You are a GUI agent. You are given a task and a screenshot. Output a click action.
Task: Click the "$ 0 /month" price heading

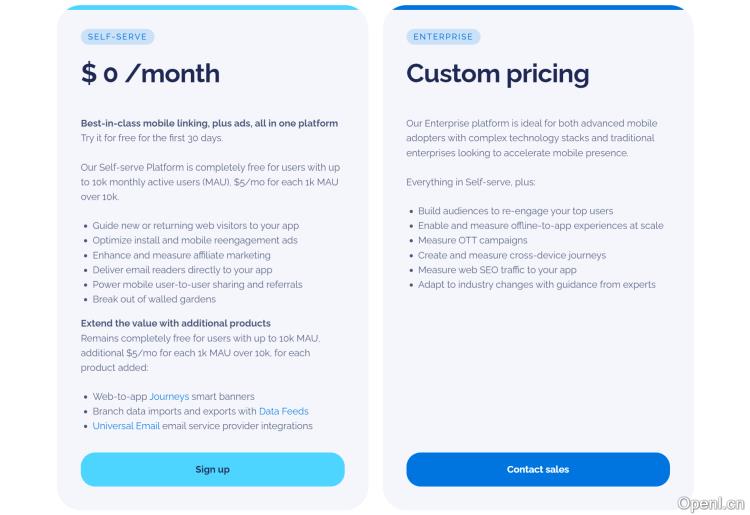150,73
